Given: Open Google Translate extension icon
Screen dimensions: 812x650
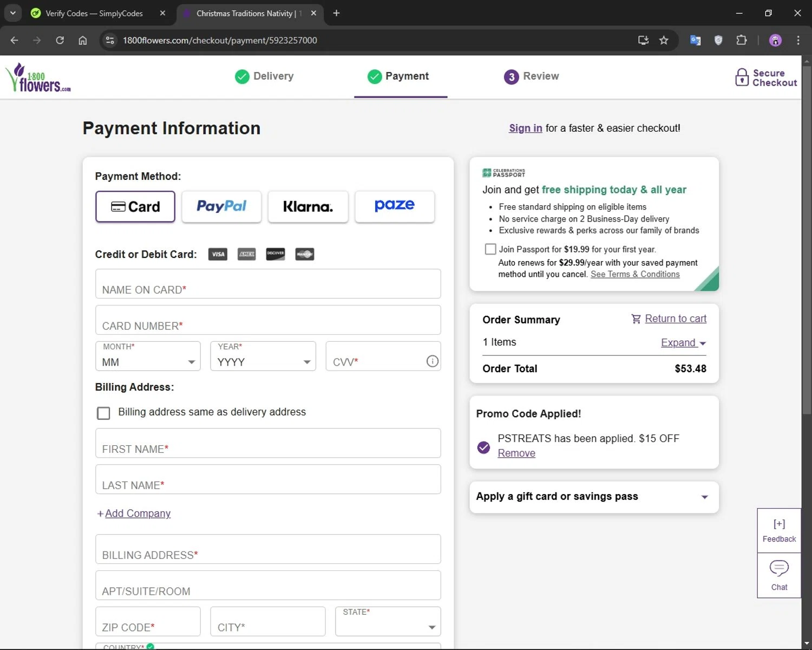Looking at the screenshot, I should (x=696, y=40).
